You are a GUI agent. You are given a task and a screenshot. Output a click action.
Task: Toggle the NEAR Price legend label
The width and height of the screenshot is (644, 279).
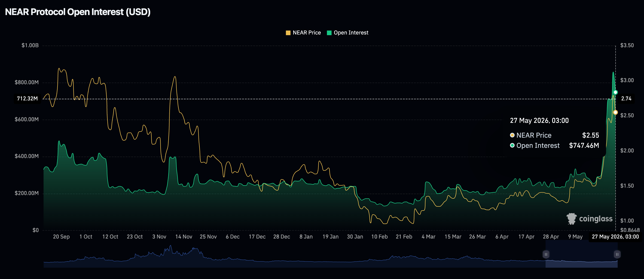click(306, 33)
